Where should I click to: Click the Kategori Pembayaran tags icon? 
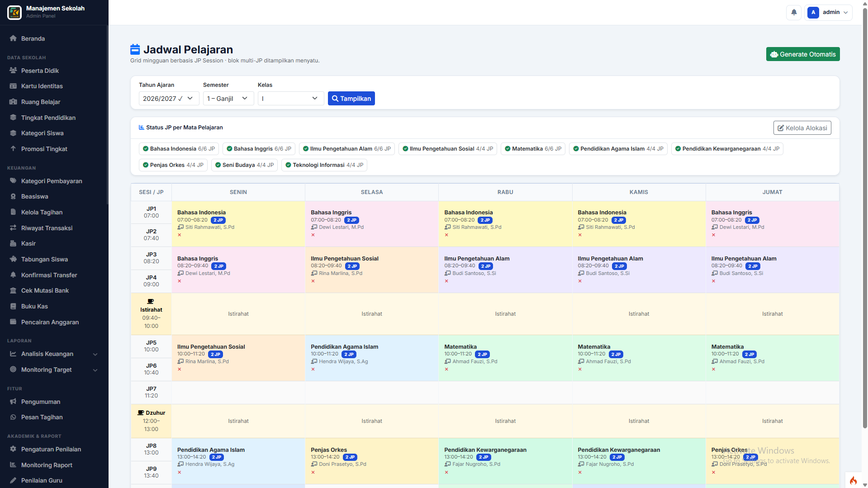13,181
